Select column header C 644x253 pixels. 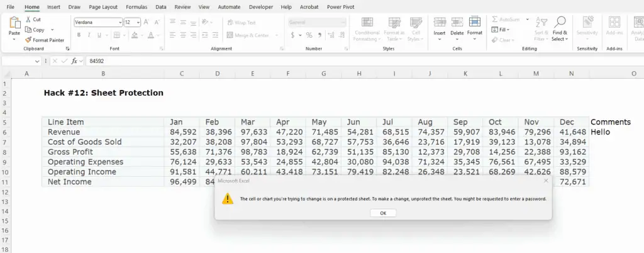click(x=182, y=74)
